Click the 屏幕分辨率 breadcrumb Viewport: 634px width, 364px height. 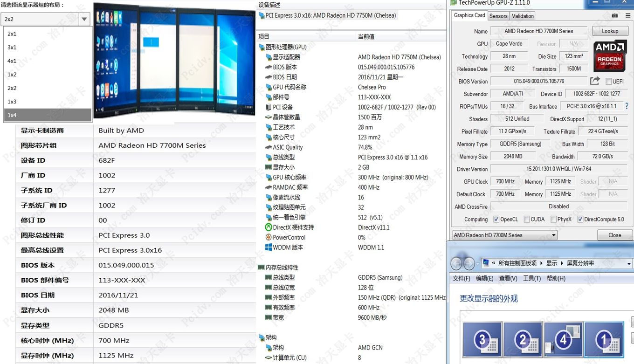point(580,263)
